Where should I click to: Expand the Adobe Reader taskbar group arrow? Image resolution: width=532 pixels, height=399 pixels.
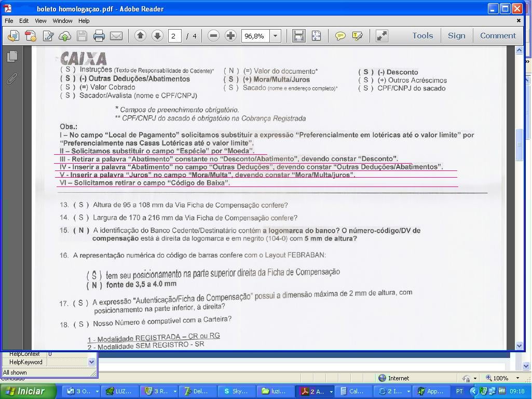coord(331,392)
